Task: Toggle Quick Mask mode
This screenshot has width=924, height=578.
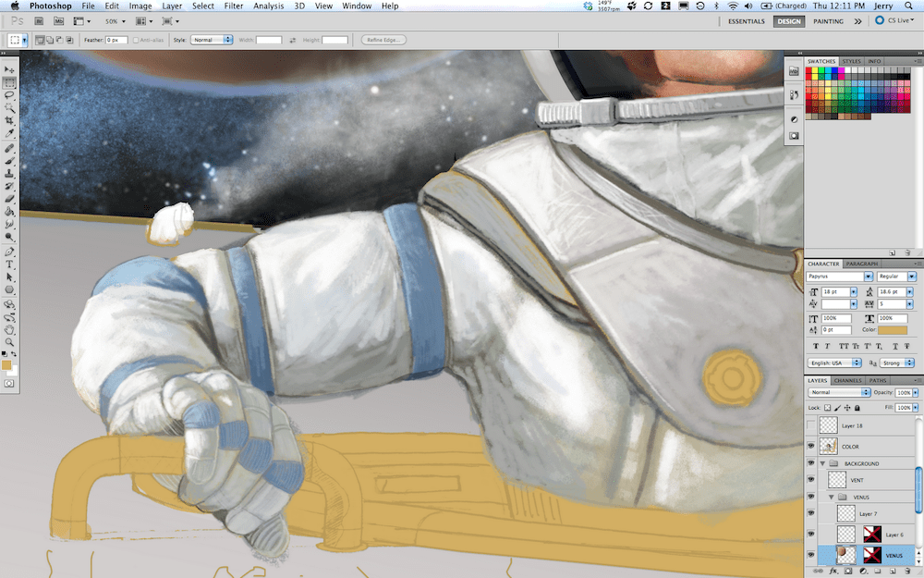Action: point(9,384)
